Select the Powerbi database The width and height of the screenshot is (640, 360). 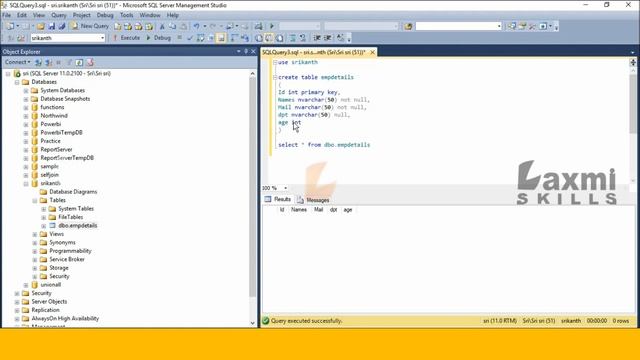click(x=51, y=124)
